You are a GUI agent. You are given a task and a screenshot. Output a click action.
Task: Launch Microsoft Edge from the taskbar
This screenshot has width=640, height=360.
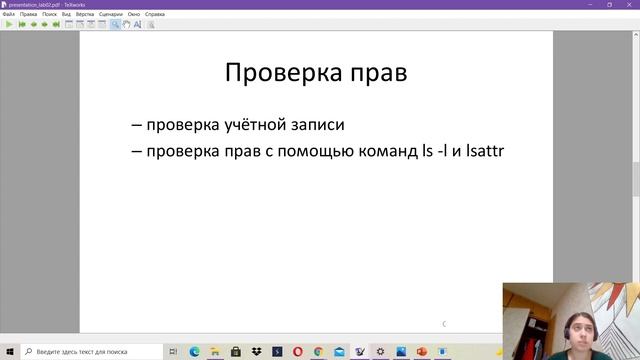pyautogui.click(x=194, y=351)
